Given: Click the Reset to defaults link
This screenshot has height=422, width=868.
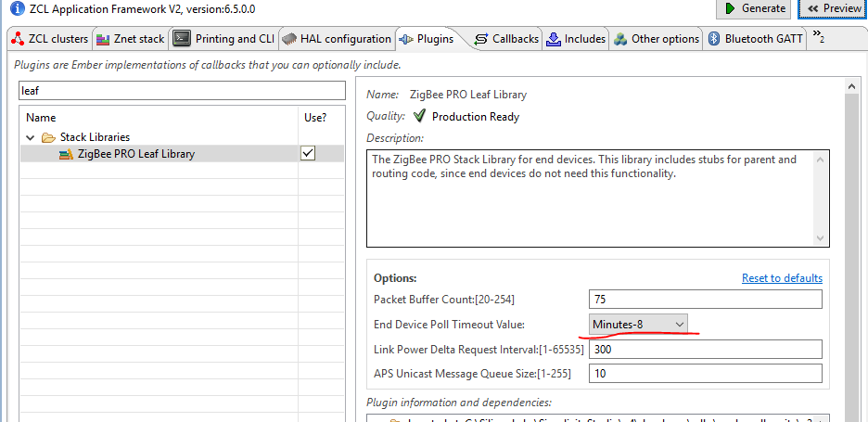Looking at the screenshot, I should click(x=782, y=278).
